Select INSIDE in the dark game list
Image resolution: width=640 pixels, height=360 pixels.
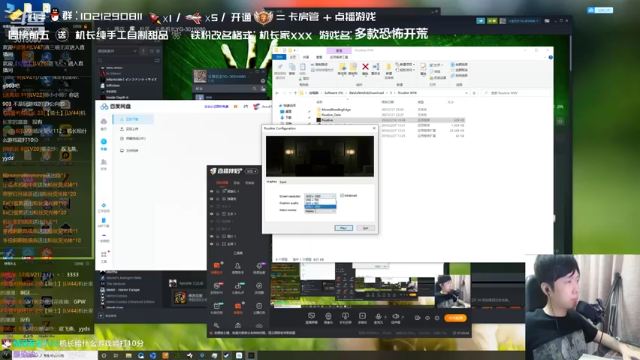click(x=111, y=91)
